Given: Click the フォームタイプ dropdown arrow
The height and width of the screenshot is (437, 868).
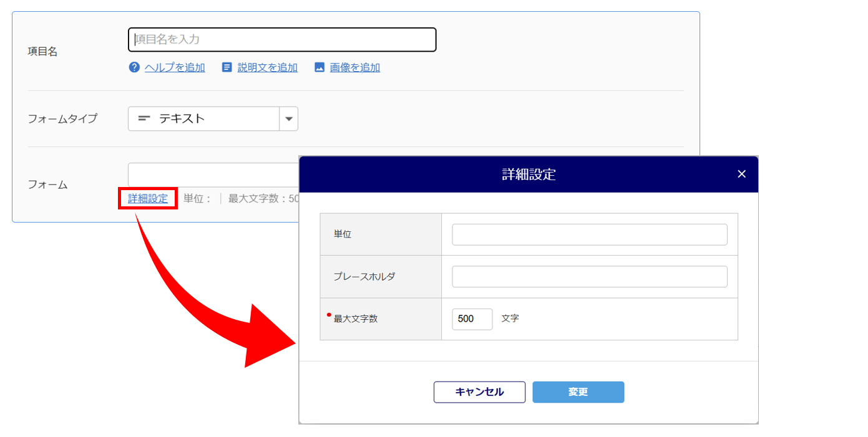Looking at the screenshot, I should (x=289, y=118).
